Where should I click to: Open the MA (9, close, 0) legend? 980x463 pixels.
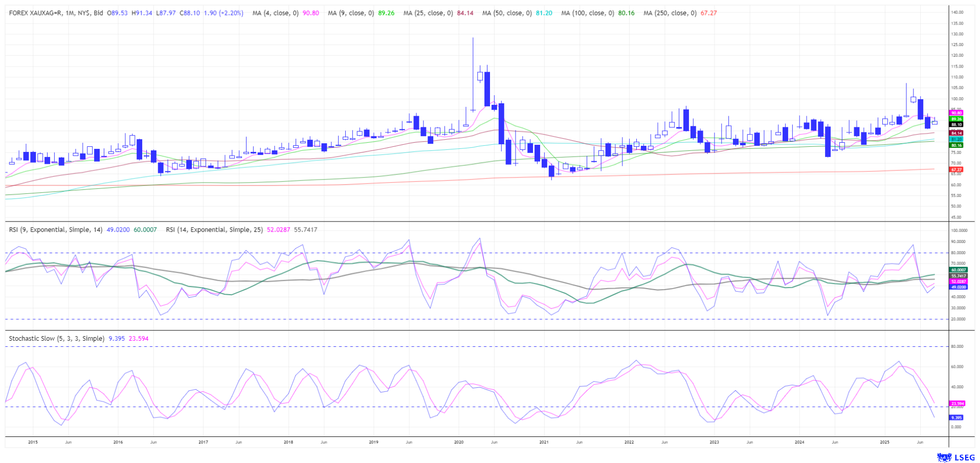350,13
